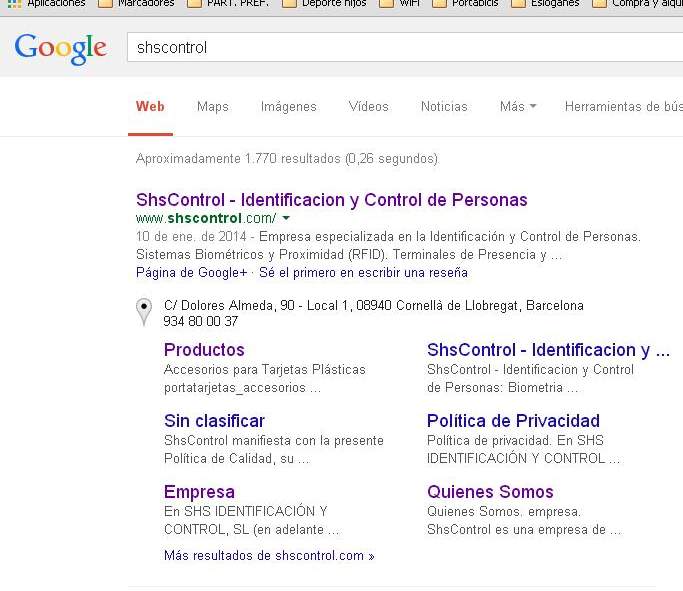Viewport: 683px width, 591px height.
Task: Open the Deporte hijos bookmarks folder
Action: tap(324, 3)
